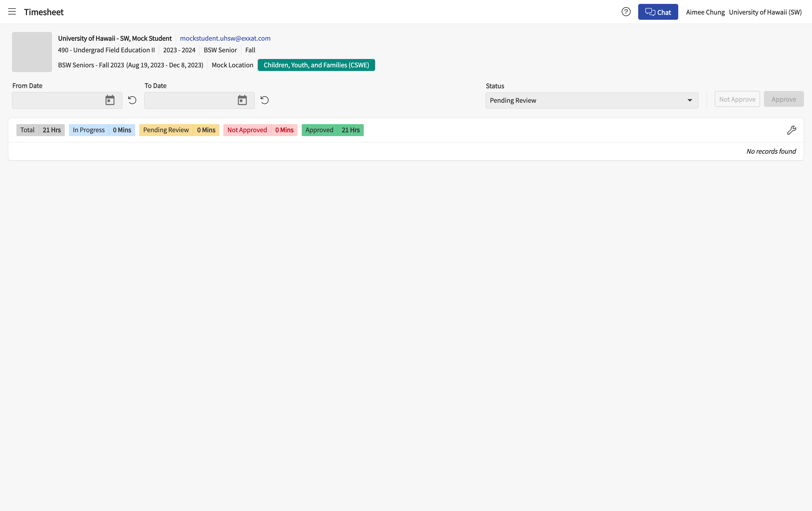Click the From Date input field
The width and height of the screenshot is (812, 511).
67,100
